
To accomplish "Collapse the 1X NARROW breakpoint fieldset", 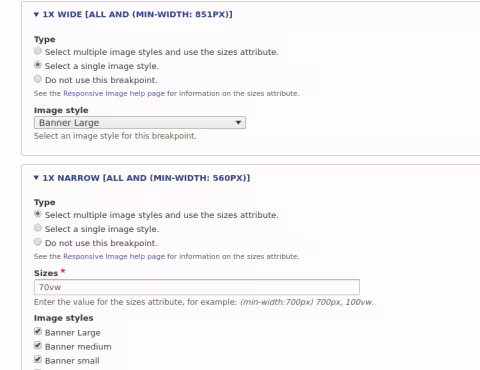I will (142, 178).
